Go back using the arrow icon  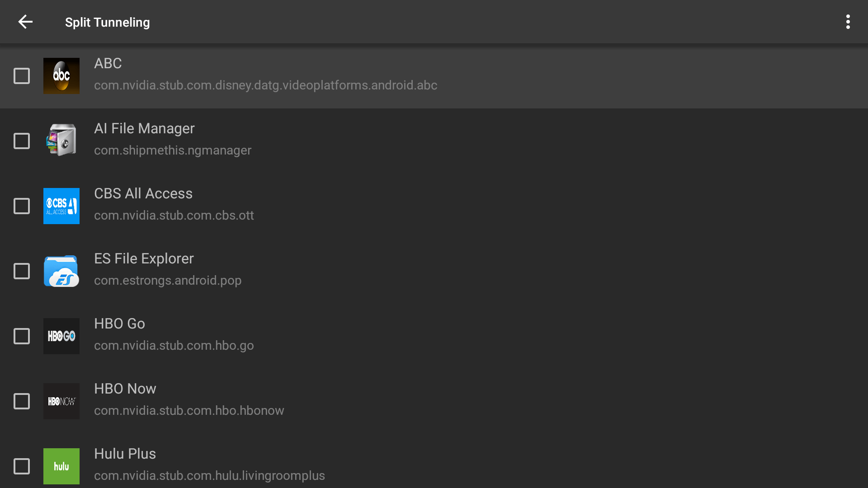tap(25, 22)
